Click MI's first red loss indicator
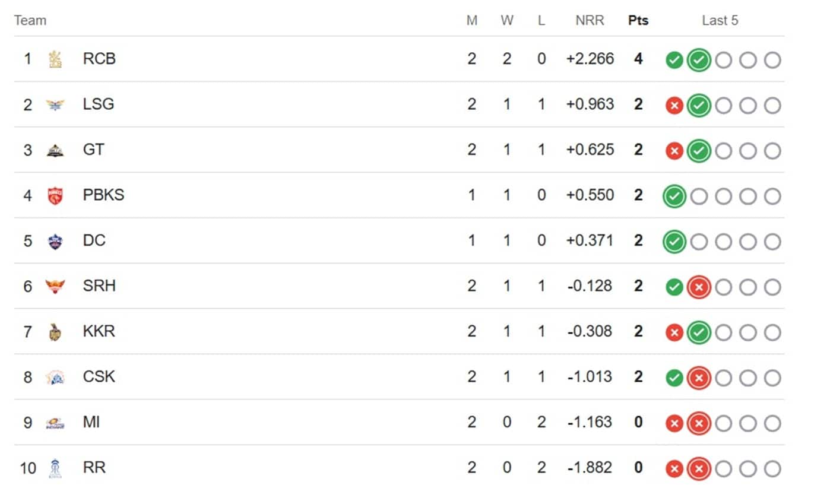Screen dimensions: 814x504 pos(674,423)
